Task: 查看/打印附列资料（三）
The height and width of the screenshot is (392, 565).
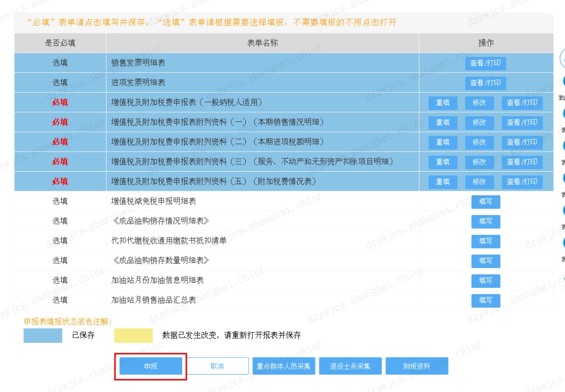Action: click(x=522, y=162)
